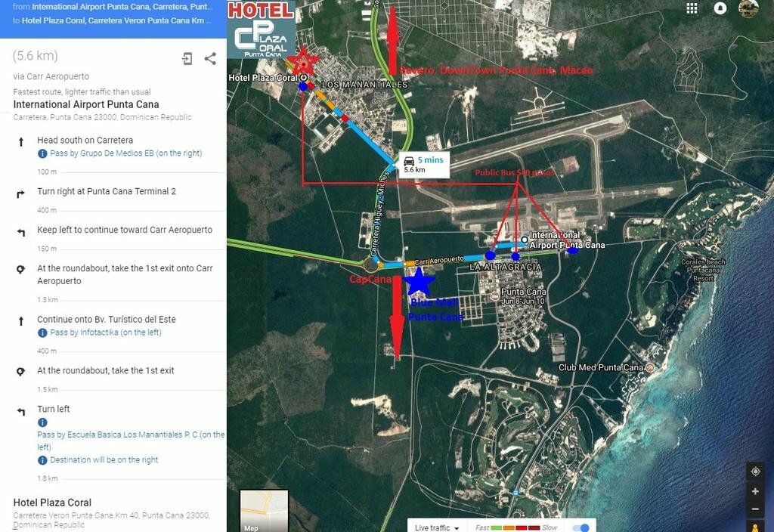This screenshot has height=532, width=774.
Task: Turn off the live traffic switch
Action: [x=580, y=527]
